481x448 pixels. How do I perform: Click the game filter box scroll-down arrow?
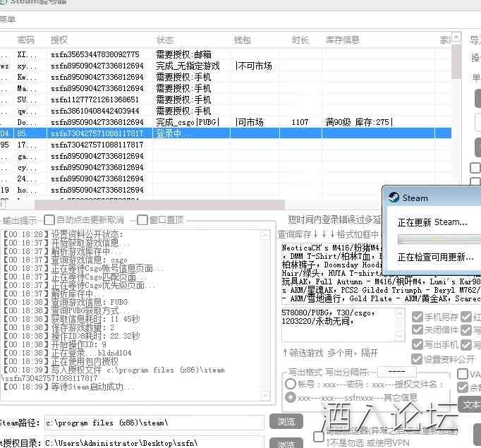[x=399, y=337]
